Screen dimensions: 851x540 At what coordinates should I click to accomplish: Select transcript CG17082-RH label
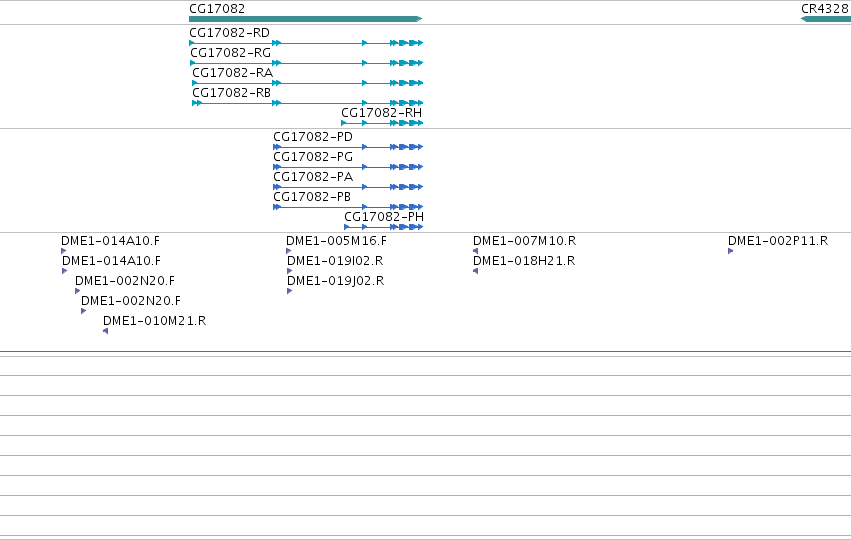tap(382, 113)
